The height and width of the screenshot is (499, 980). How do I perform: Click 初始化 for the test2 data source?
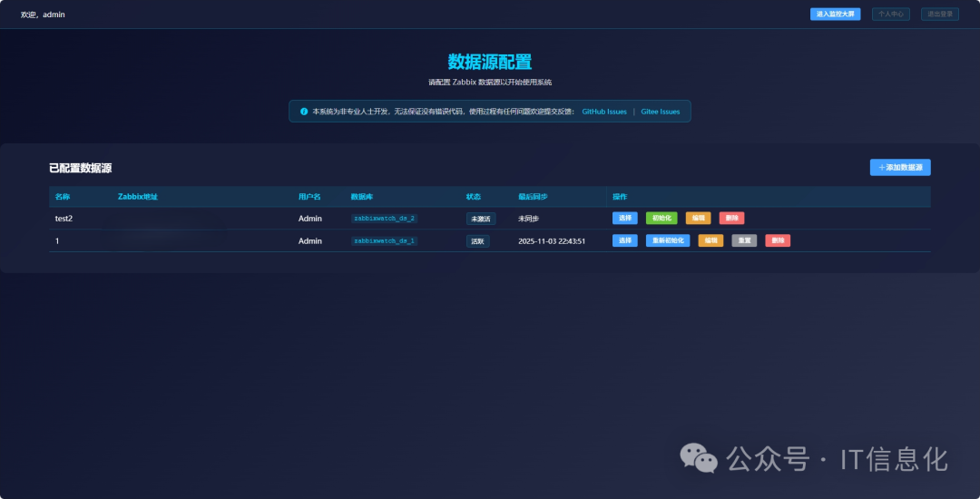(x=661, y=218)
